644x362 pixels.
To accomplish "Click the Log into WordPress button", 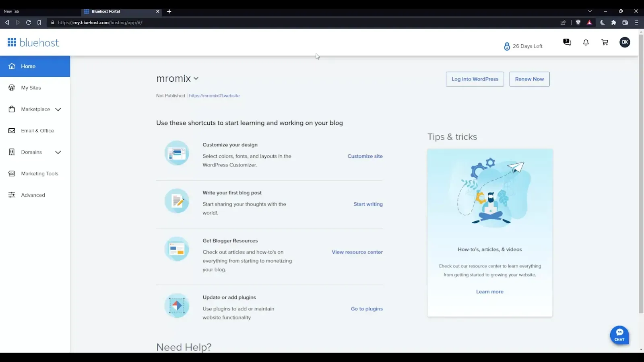I will (475, 79).
